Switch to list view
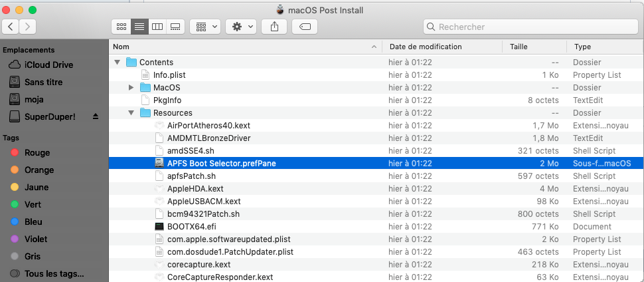Viewport: 644px width, 282px height. [139, 27]
